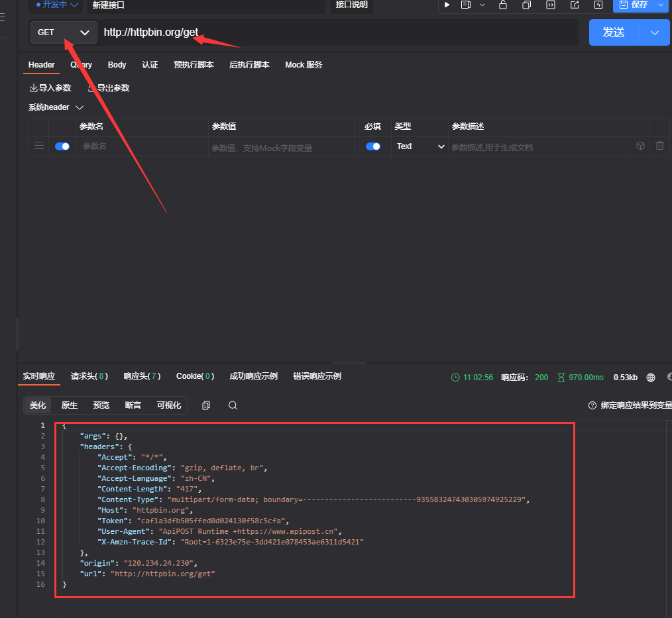Switch to the Body tab
672x618 pixels.
pyautogui.click(x=117, y=65)
